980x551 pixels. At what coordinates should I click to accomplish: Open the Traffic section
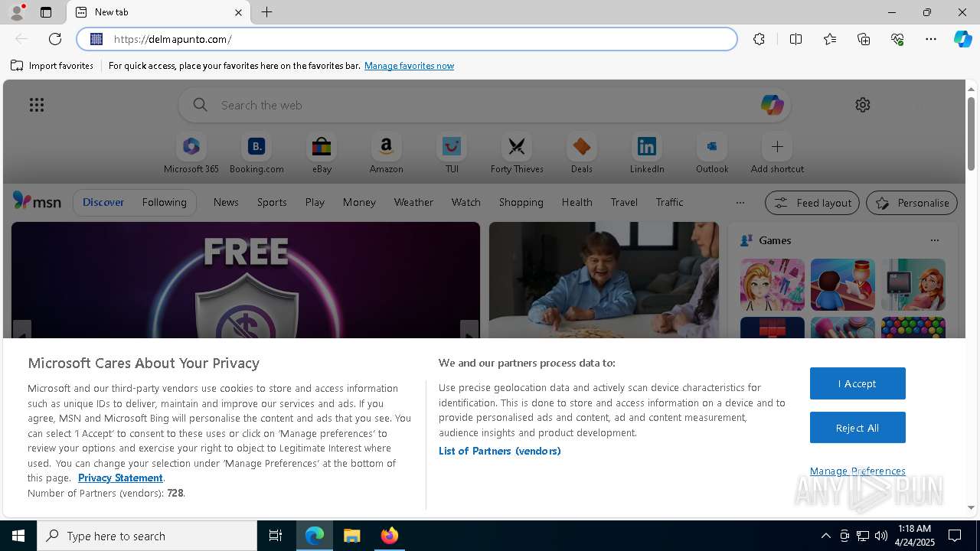(669, 202)
